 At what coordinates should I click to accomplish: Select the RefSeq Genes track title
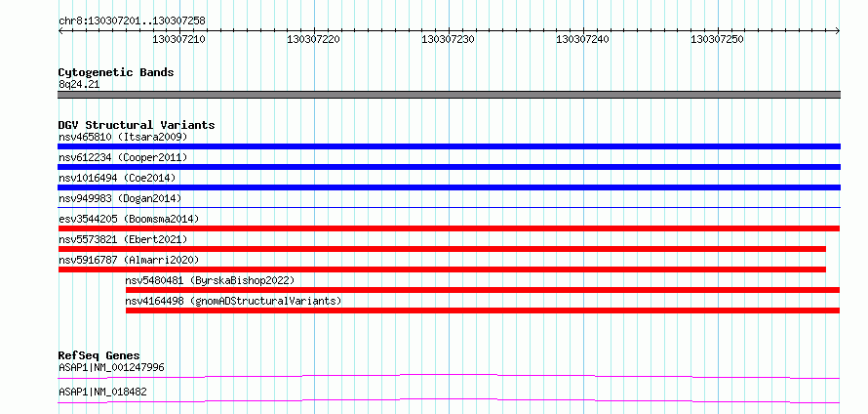click(x=99, y=355)
